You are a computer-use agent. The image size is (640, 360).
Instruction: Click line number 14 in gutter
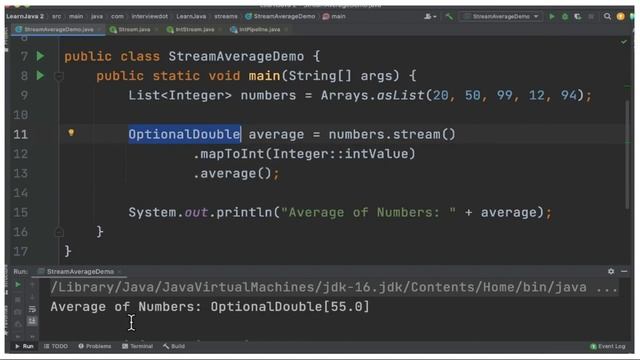(20, 193)
